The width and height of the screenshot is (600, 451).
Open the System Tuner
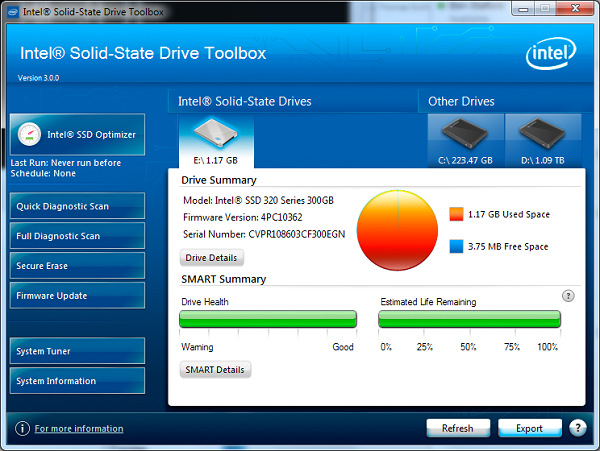pyautogui.click(x=77, y=351)
